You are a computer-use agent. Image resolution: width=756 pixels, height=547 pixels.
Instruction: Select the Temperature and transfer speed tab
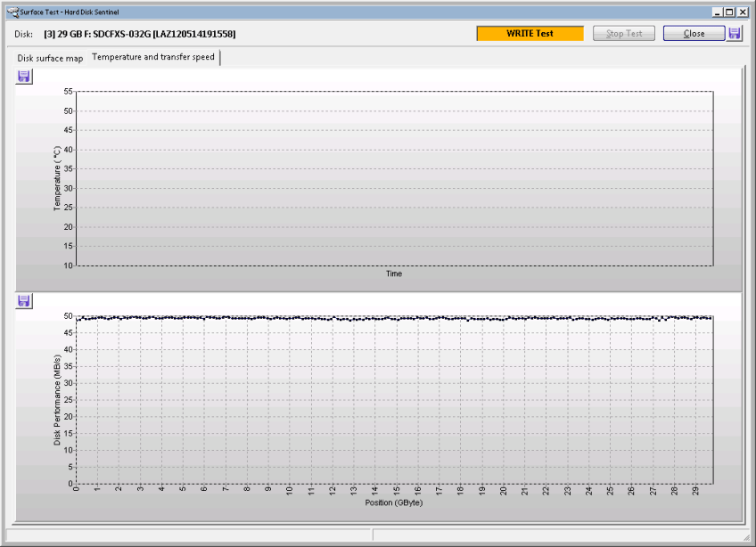(x=153, y=58)
